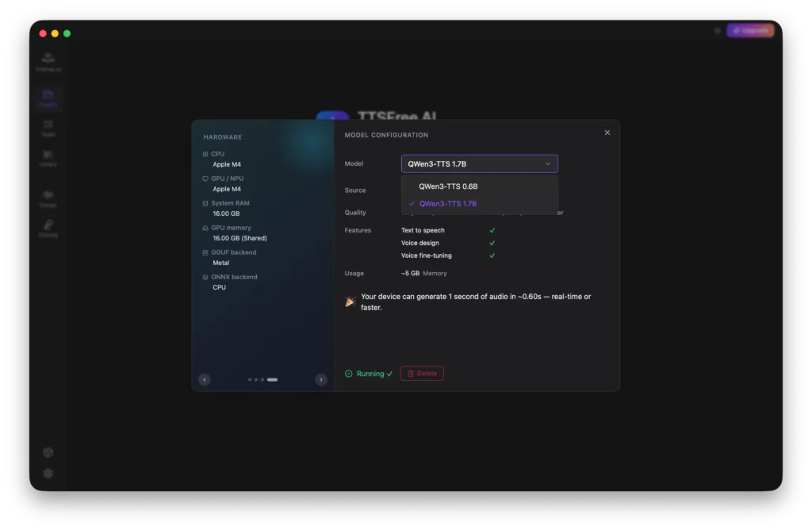Screen dimensions: 812x530
Task: Select the third pagination dot
Action: [x=262, y=380]
